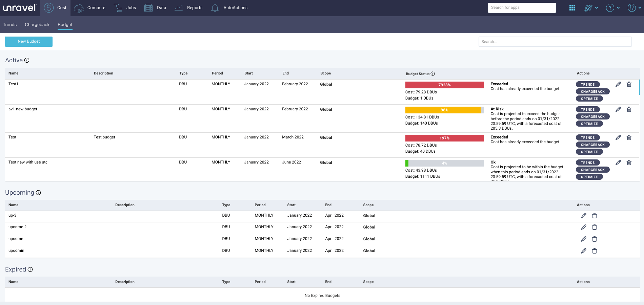Switch to the Trends tab
The width and height of the screenshot is (644, 305).
[10, 25]
